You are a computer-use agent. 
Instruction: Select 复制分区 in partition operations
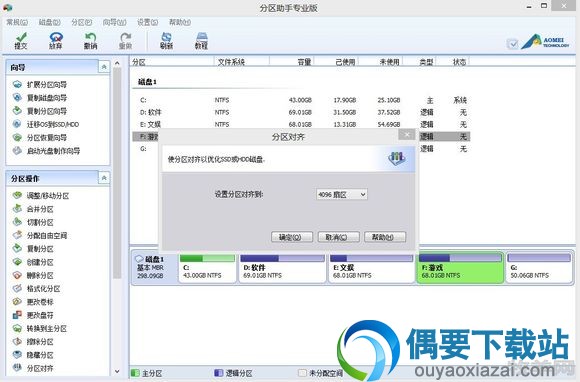coord(33,249)
